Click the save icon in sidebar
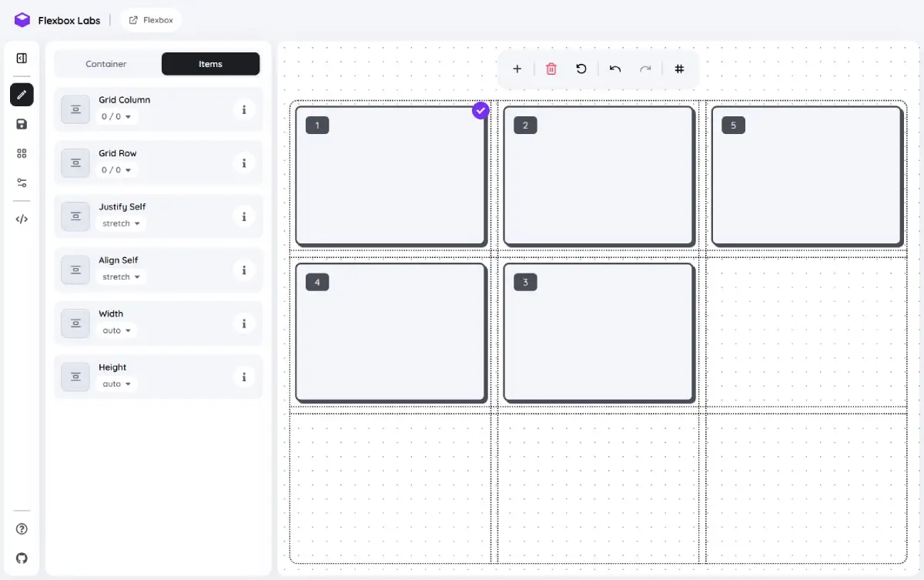The height and width of the screenshot is (580, 924). [x=22, y=124]
